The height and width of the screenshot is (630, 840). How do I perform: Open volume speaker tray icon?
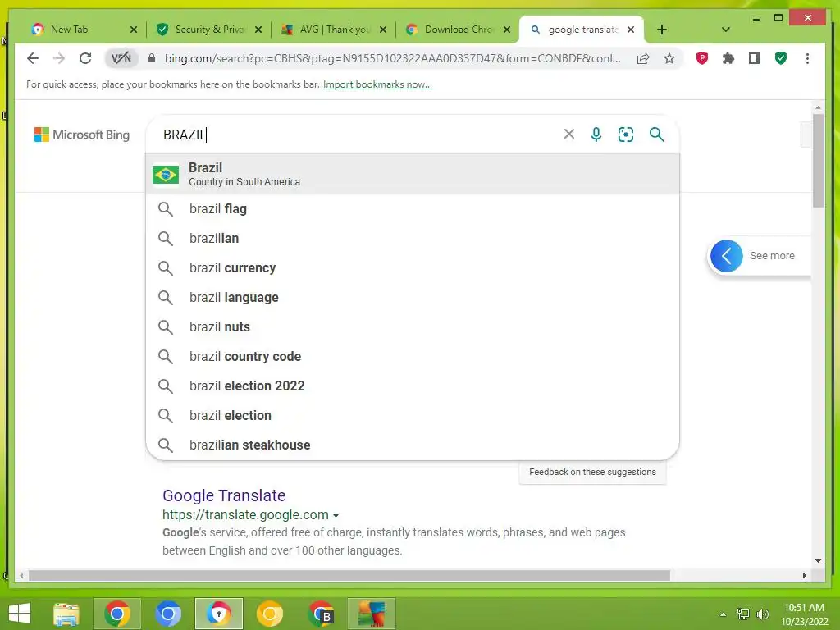click(x=762, y=614)
